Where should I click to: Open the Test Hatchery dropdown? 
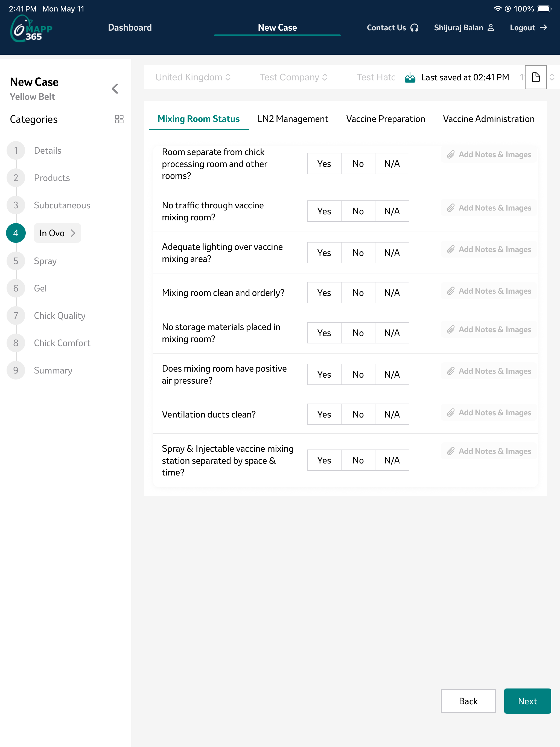376,77
